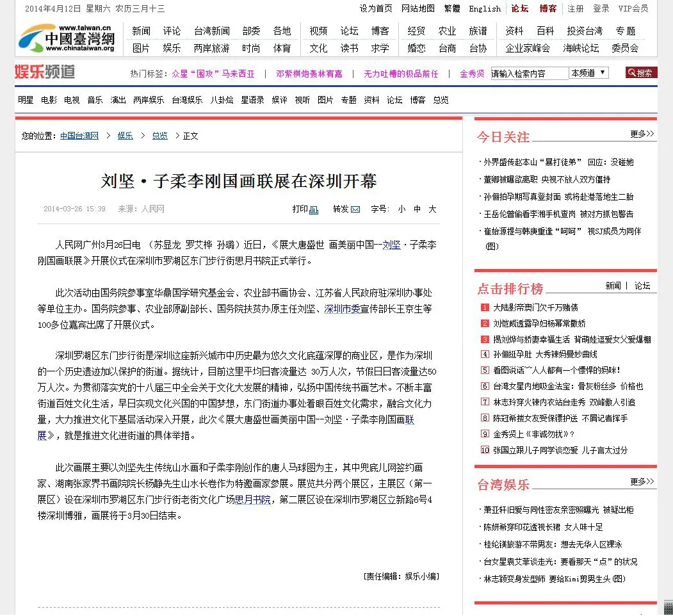
Task: Open 新闻 in main navigation
Action: (142, 31)
